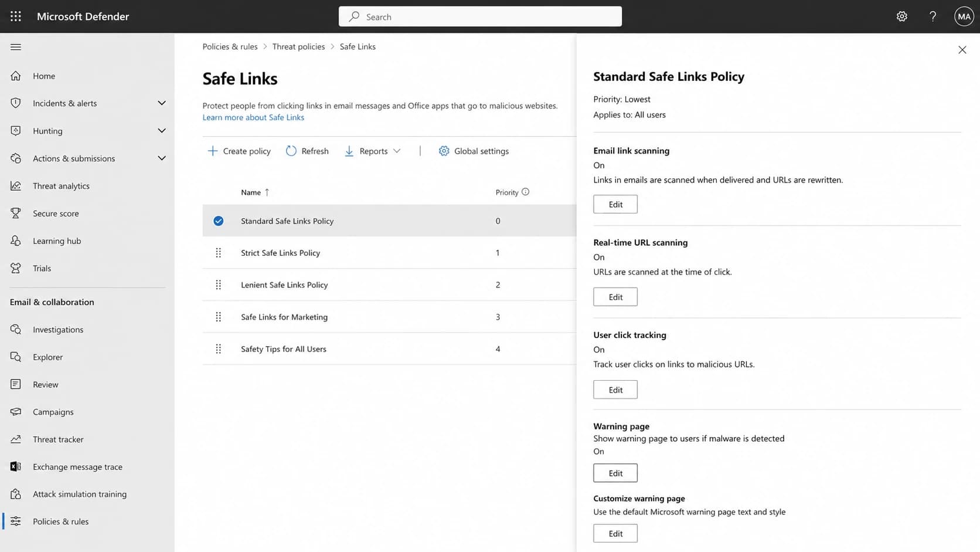
Task: Click the Safe Links breadcrumb
Action: [358, 46]
